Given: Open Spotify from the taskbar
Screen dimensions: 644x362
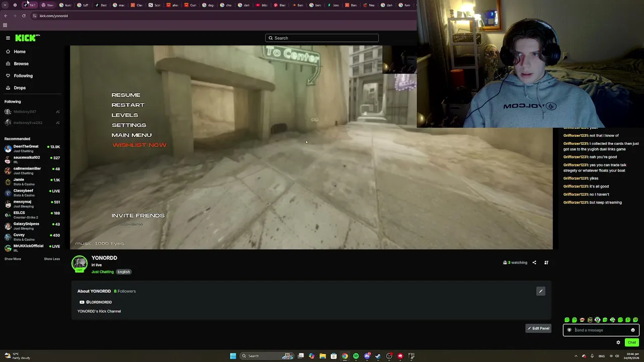Looking at the screenshot, I should coord(356,356).
